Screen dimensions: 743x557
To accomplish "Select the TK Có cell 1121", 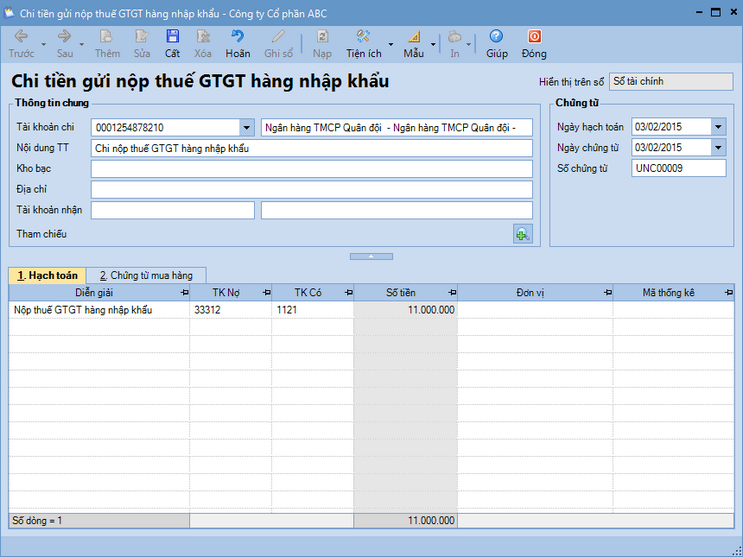I will point(313,310).
